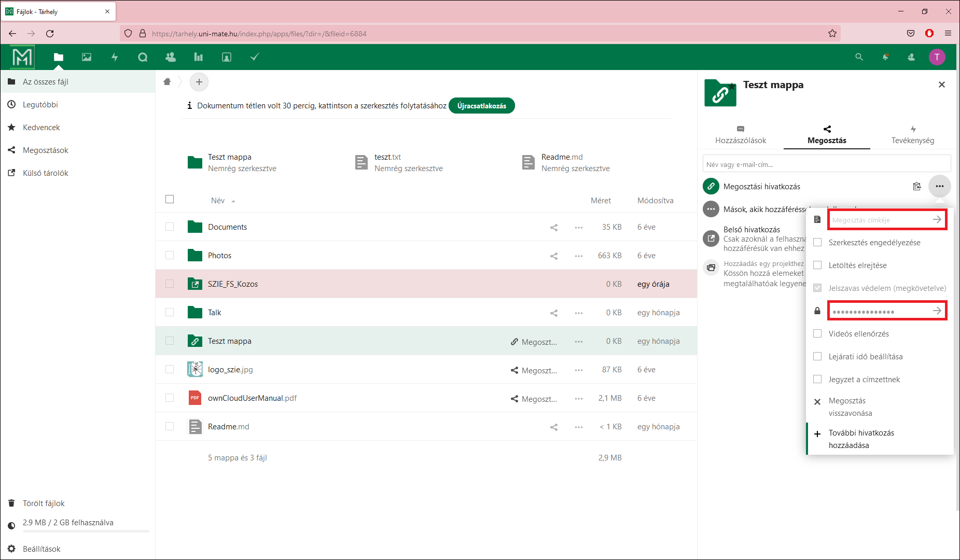Image resolution: width=960 pixels, height=560 pixels.
Task: Open more actions for logo_szie.jpg row
Action: (579, 370)
